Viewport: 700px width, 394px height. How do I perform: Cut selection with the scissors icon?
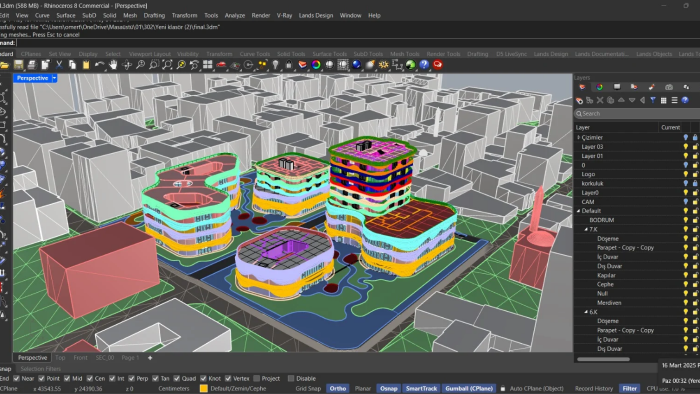click(x=59, y=65)
